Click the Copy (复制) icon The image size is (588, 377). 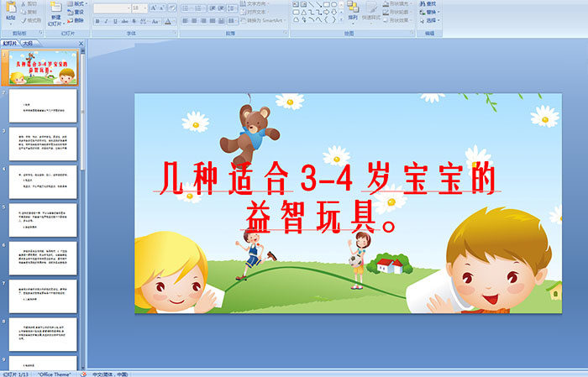tap(24, 12)
